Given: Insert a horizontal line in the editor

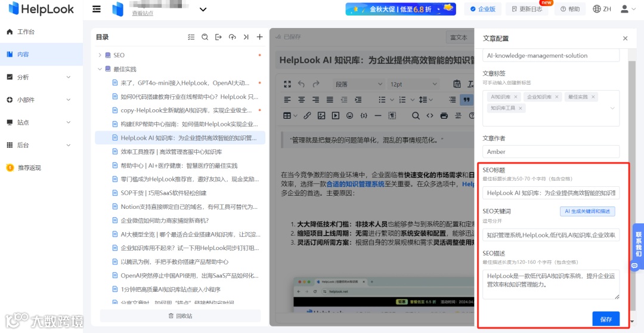Looking at the screenshot, I should coord(378,116).
